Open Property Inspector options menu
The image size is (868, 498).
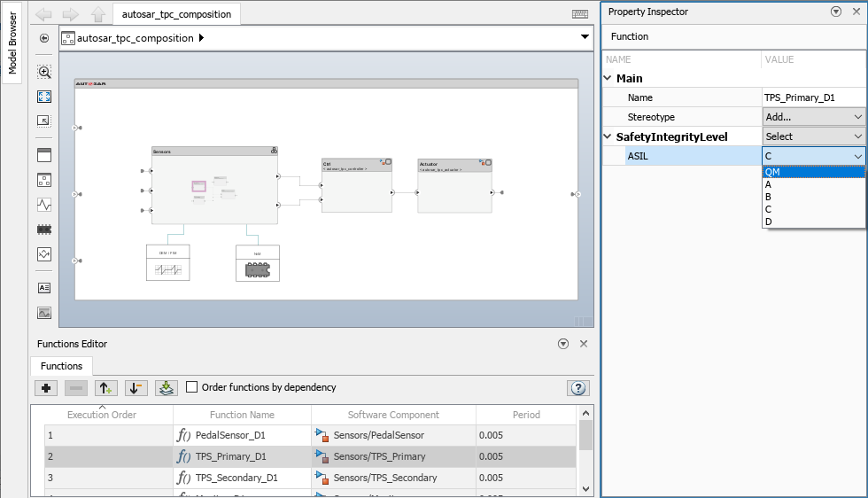click(x=836, y=12)
